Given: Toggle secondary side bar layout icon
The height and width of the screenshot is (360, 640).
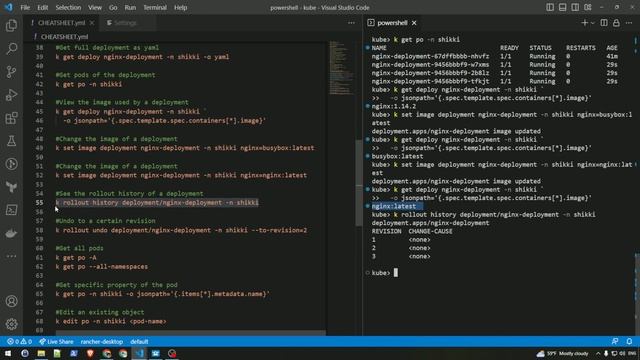Looking at the screenshot, I should click(x=575, y=7).
